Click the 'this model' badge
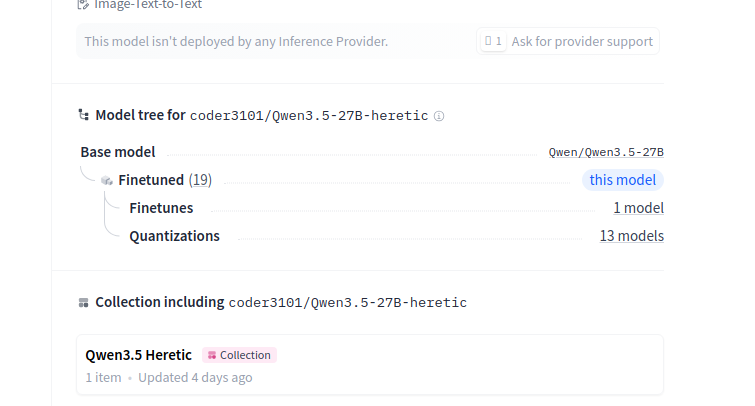 (x=623, y=180)
